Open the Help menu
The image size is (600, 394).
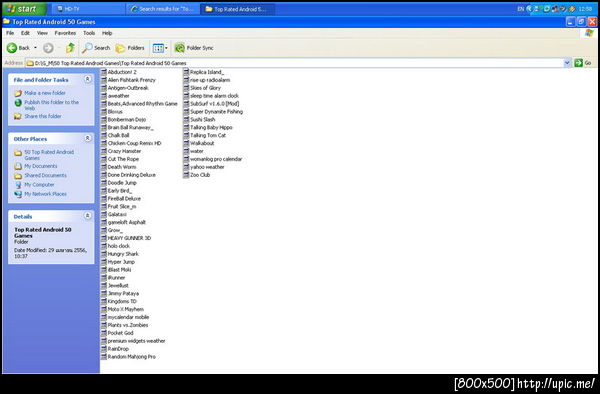(x=107, y=33)
